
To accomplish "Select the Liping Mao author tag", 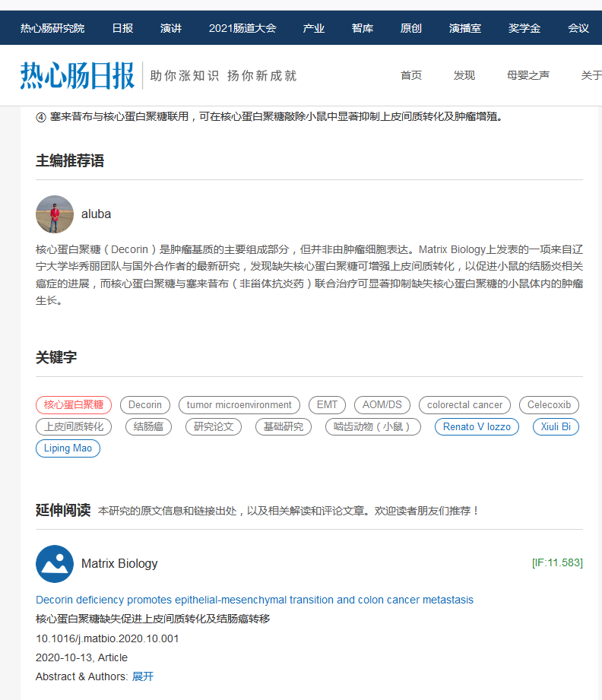I will [x=68, y=448].
